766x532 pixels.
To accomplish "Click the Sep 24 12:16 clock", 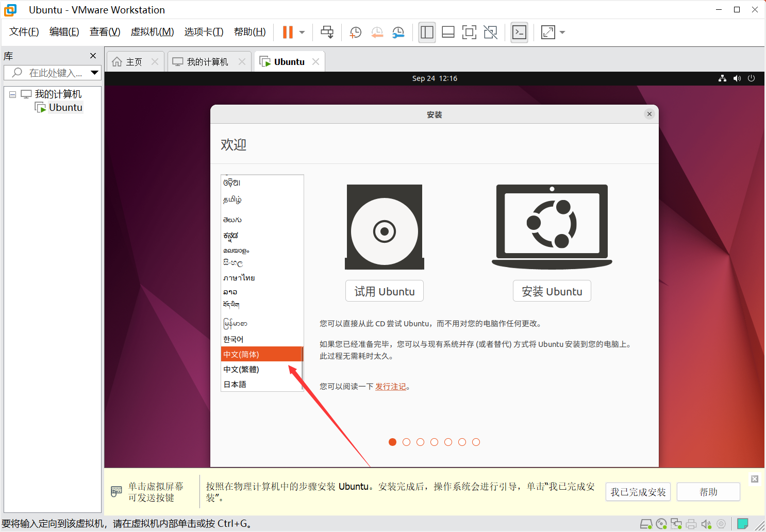I will (435, 78).
